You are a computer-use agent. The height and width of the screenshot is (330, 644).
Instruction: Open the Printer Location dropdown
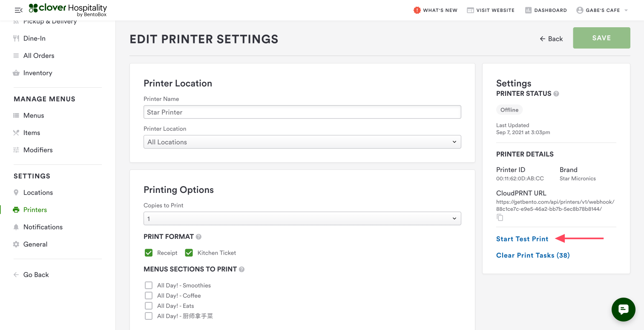[x=302, y=142]
